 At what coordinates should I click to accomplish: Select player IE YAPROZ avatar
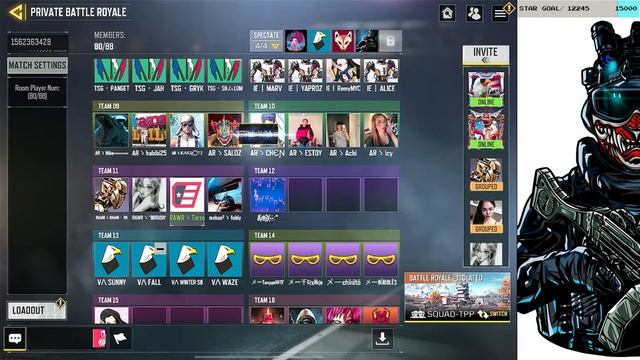coord(305,71)
